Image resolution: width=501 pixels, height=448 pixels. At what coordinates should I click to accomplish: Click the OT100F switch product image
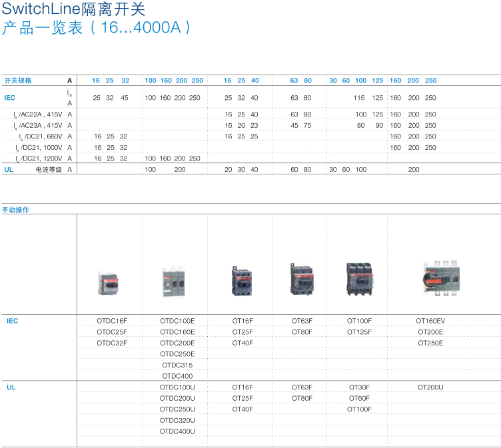[x=360, y=279]
